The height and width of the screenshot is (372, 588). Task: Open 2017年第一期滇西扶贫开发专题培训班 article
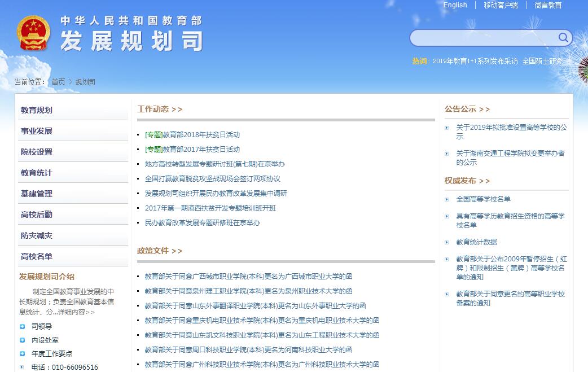coord(210,208)
